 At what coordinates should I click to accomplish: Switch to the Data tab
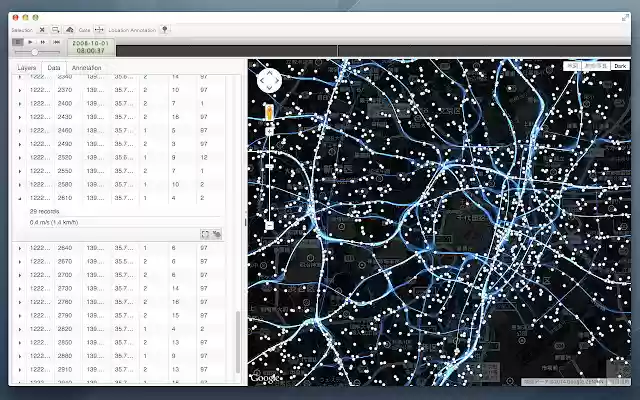(53, 68)
